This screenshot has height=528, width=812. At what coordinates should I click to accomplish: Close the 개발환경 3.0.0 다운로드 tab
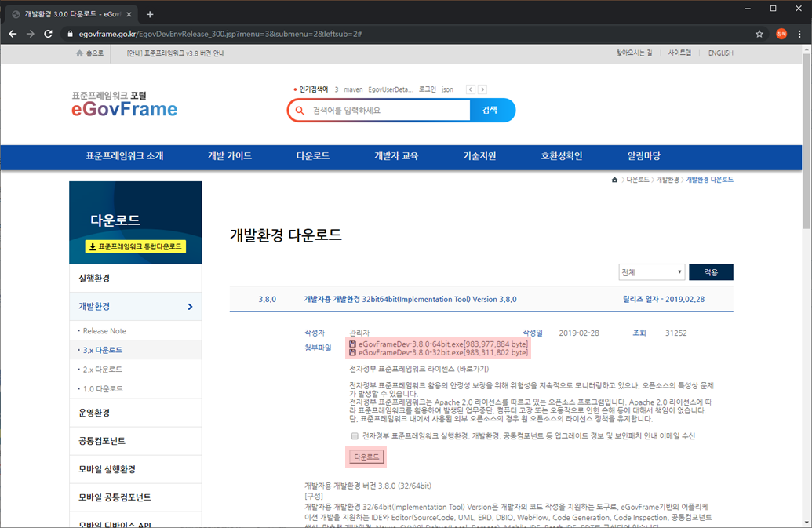pyautogui.click(x=129, y=14)
